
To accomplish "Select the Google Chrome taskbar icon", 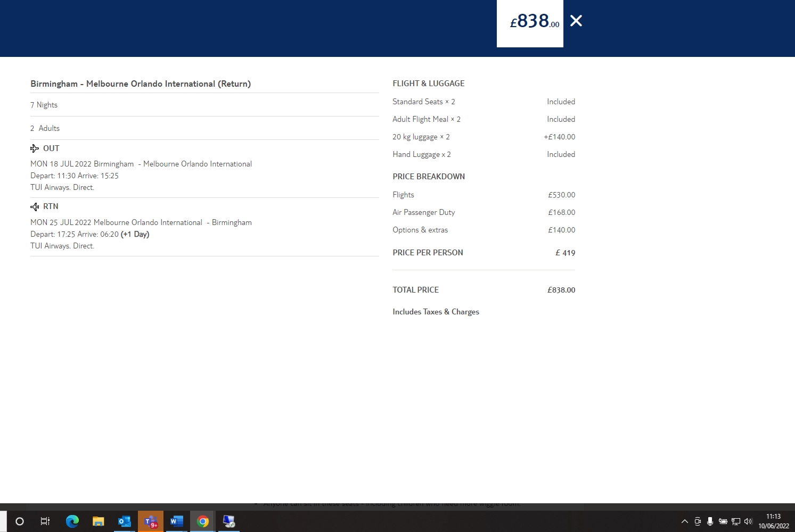I will (203, 521).
